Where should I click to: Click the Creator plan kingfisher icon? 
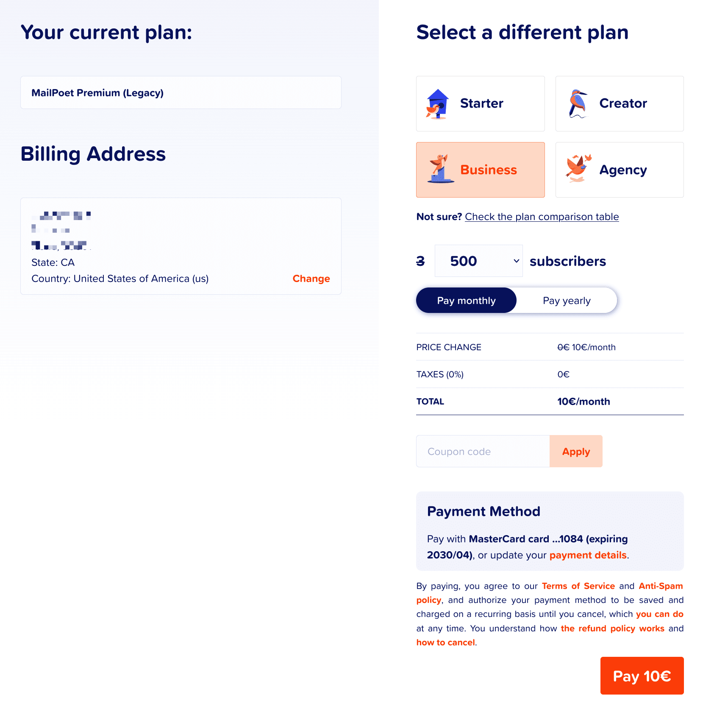(x=578, y=103)
